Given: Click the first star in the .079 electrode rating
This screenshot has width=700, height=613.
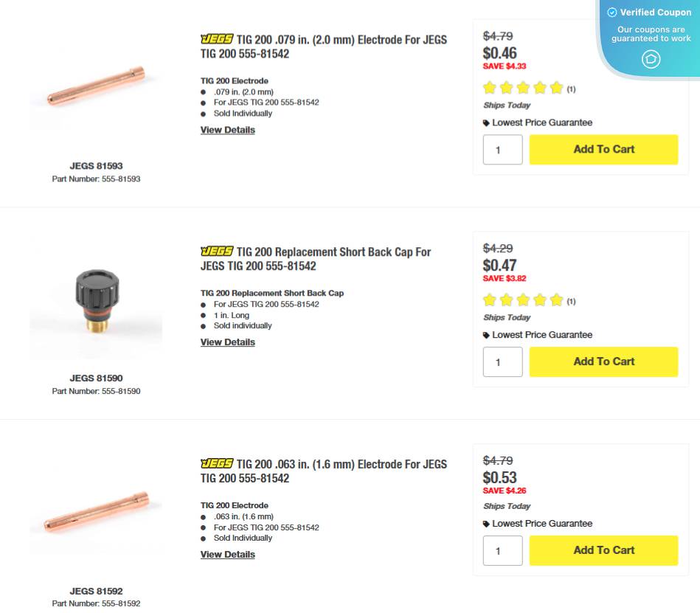Looking at the screenshot, I should [489, 88].
